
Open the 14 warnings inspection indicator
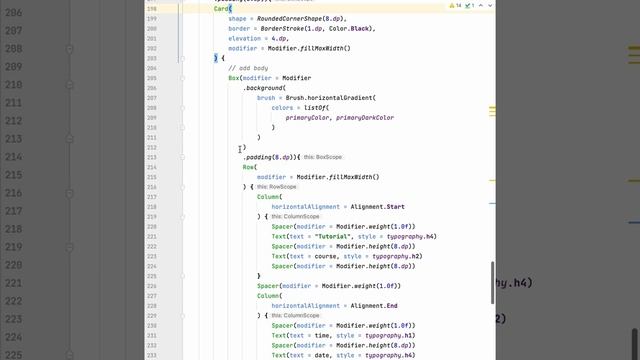tap(455, 6)
